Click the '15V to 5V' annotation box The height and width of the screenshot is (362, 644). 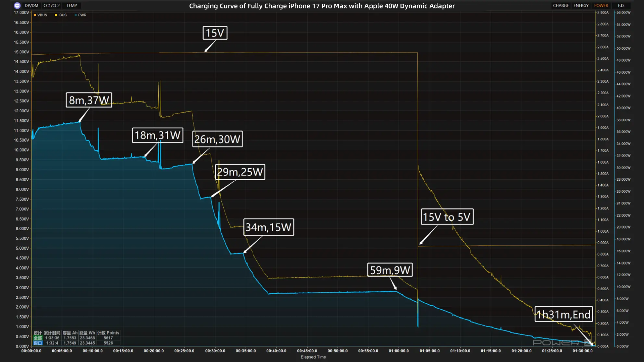447,217
